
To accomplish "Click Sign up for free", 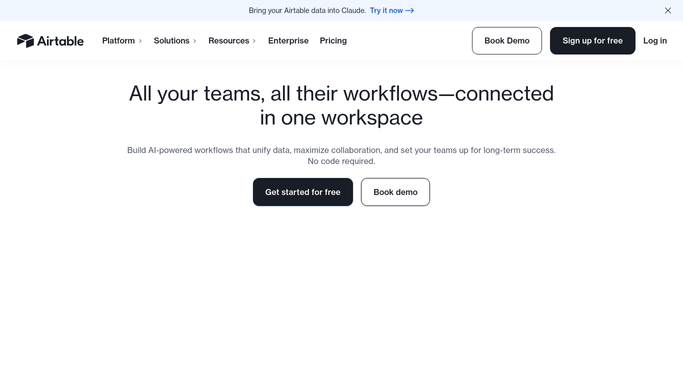I will (x=592, y=41).
